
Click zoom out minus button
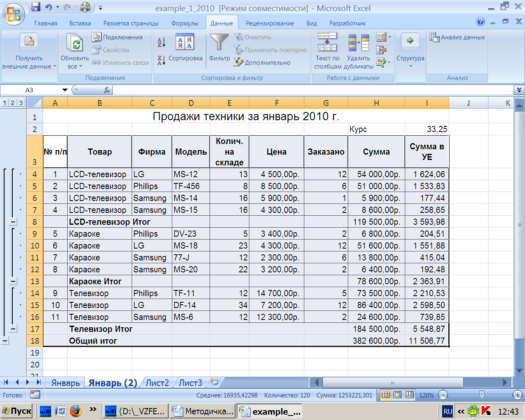pyautogui.click(x=443, y=395)
